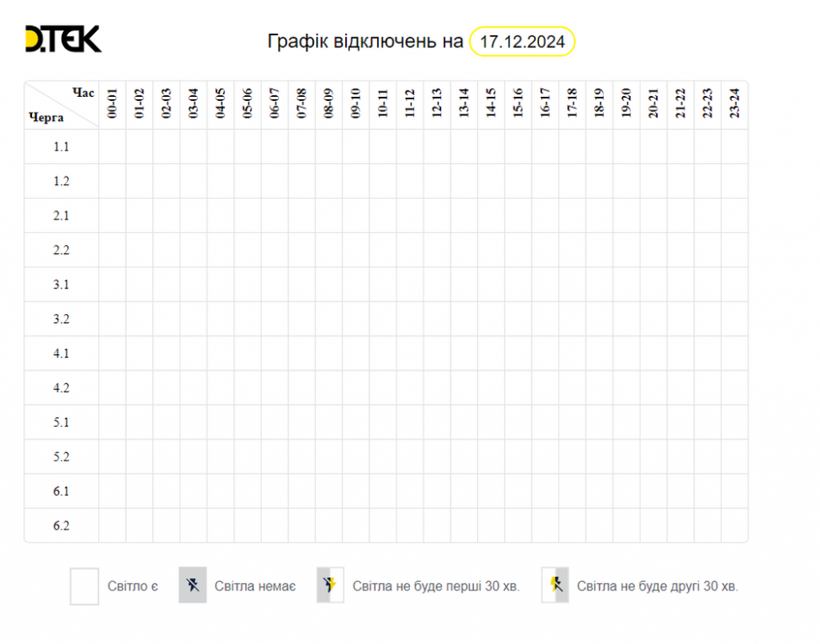The image size is (820, 644).
Task: Click the 'Графік відключень на' title text
Action: click(365, 42)
